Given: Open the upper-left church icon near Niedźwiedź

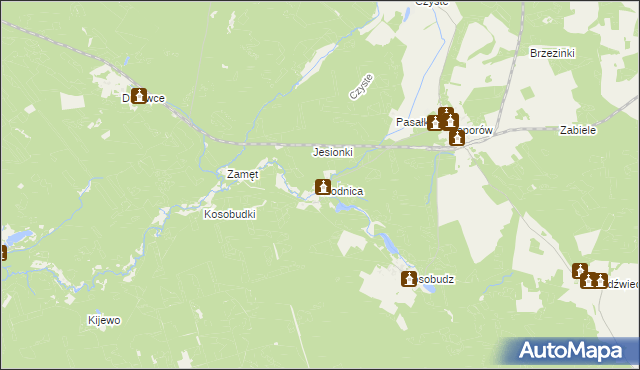Looking at the screenshot, I should (580, 270).
